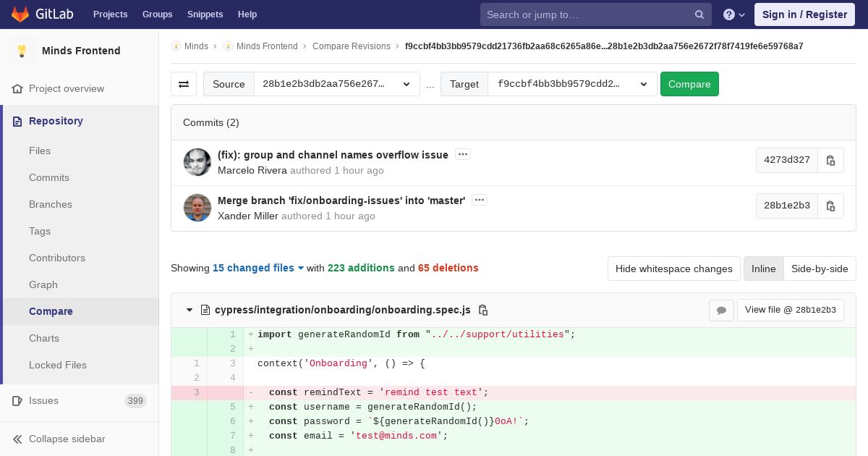This screenshot has height=456, width=868.
Task: Click new line number 5 in diff
Action: pos(233,407)
